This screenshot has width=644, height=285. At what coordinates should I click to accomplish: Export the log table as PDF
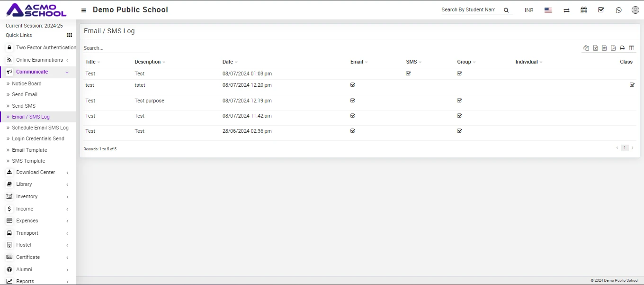click(613, 48)
